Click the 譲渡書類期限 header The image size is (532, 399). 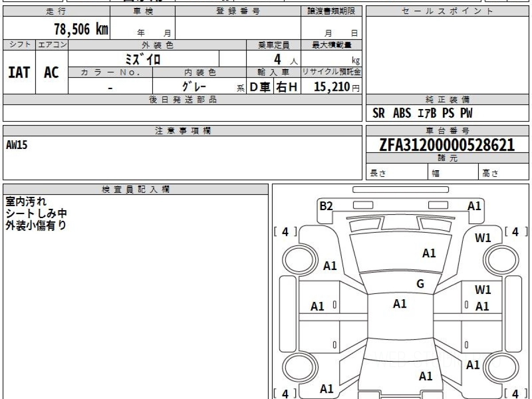[331, 12]
